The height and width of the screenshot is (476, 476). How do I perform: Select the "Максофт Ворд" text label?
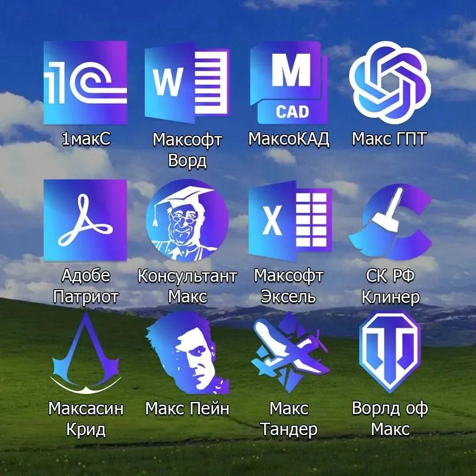(187, 150)
